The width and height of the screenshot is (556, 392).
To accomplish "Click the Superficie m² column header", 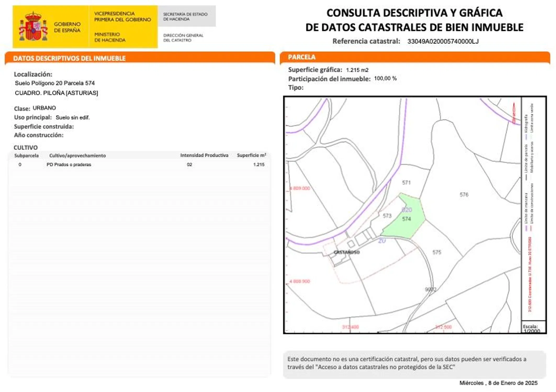I will click(251, 155).
